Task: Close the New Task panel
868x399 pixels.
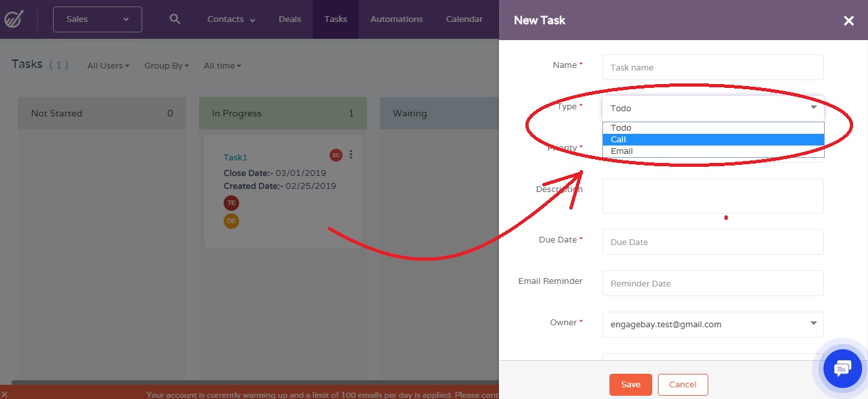Action: pos(849,21)
